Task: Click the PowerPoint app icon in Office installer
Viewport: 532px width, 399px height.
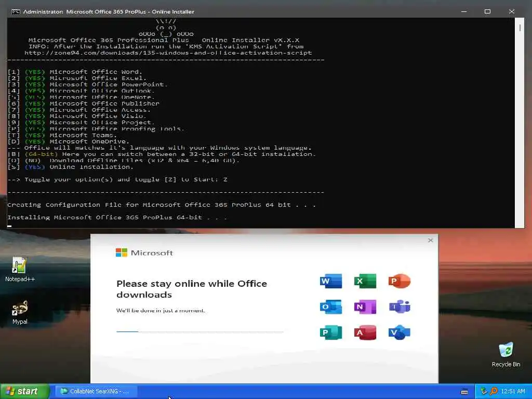Action: (400, 281)
